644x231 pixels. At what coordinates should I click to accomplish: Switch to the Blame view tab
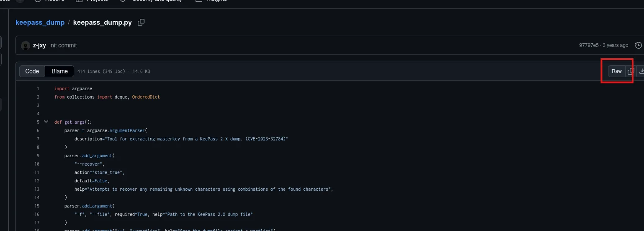pos(59,71)
